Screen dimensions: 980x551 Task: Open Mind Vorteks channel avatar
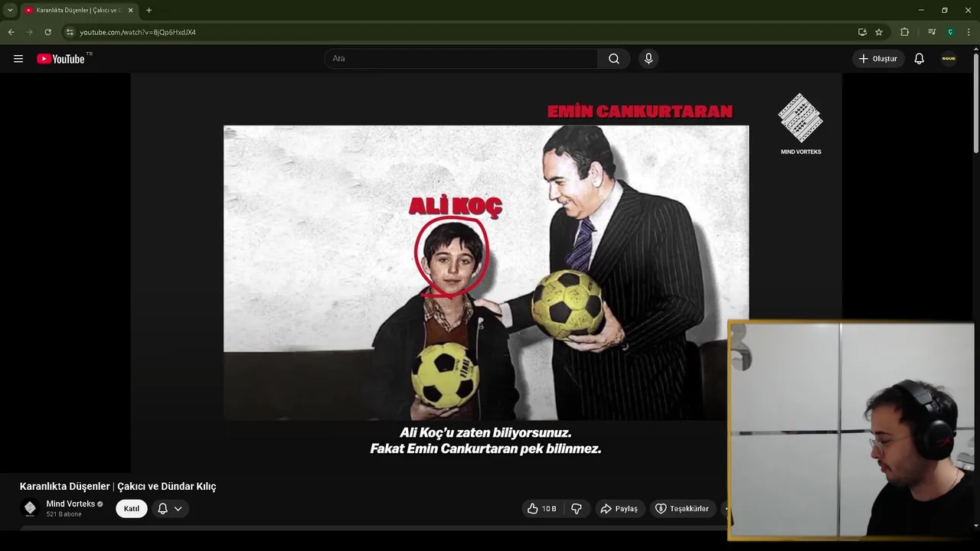30,508
